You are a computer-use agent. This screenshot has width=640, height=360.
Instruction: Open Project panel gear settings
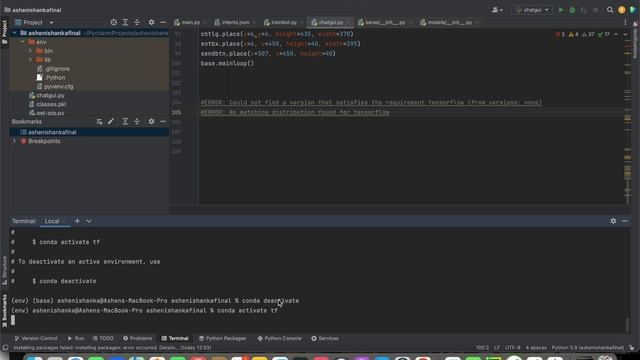tap(151, 22)
